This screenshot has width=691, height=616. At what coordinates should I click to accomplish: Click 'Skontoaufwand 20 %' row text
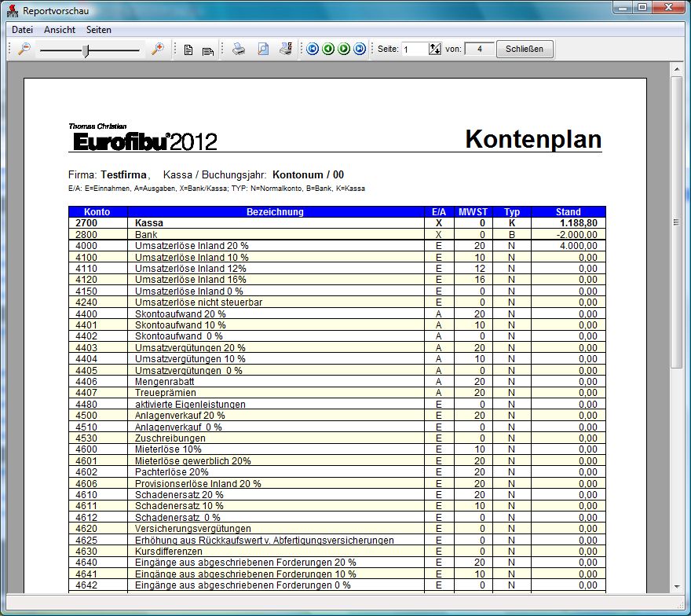[181, 314]
